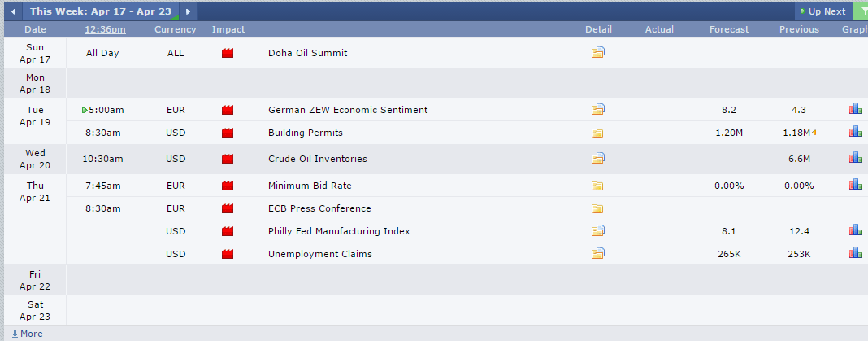Open detail folder for Building Permits
The width and height of the screenshot is (868, 341).
pos(597,133)
